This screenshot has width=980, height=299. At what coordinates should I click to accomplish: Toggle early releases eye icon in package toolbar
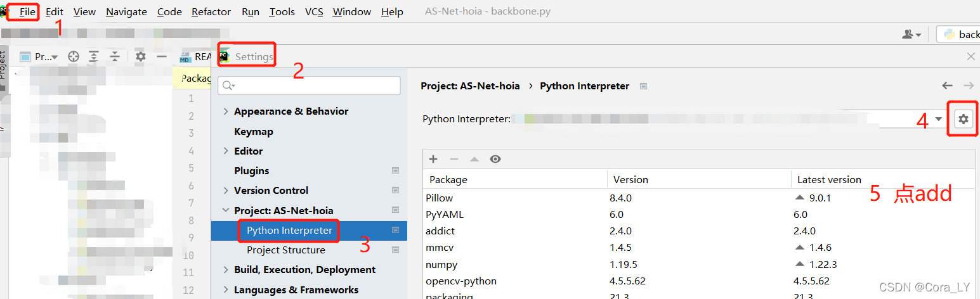point(495,159)
